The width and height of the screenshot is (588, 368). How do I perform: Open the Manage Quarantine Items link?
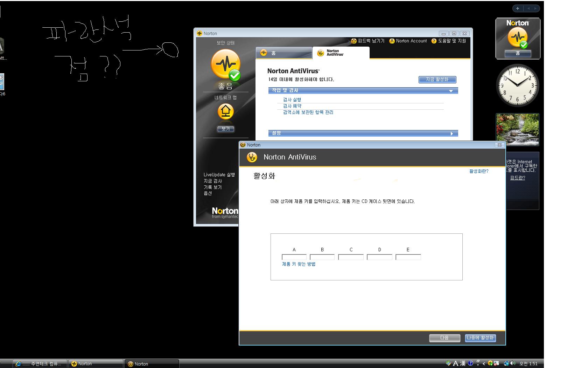click(308, 113)
